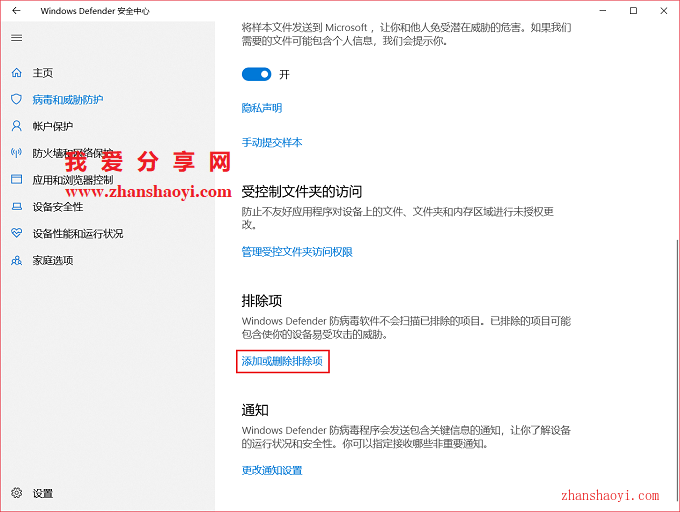Click the device performance heart icon
This screenshot has width=680, height=512.
click(16, 233)
